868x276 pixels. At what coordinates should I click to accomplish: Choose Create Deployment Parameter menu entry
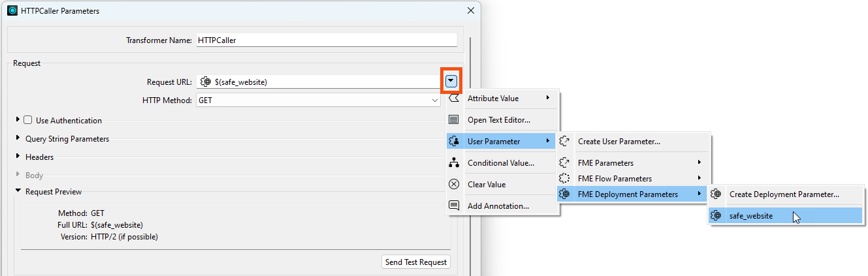[x=784, y=194]
